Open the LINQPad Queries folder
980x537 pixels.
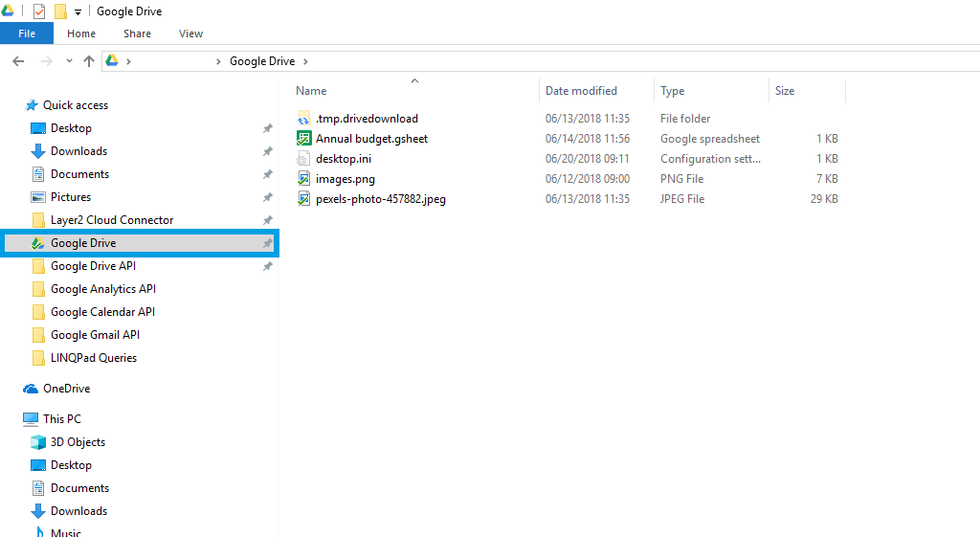(x=94, y=358)
